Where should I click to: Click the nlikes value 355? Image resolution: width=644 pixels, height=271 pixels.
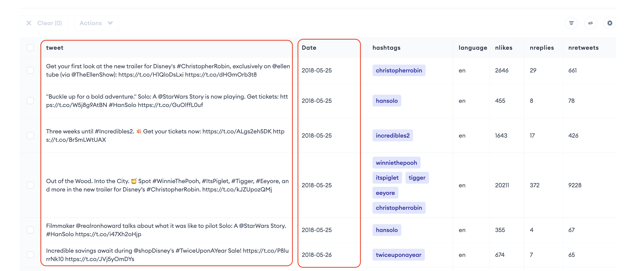500,230
